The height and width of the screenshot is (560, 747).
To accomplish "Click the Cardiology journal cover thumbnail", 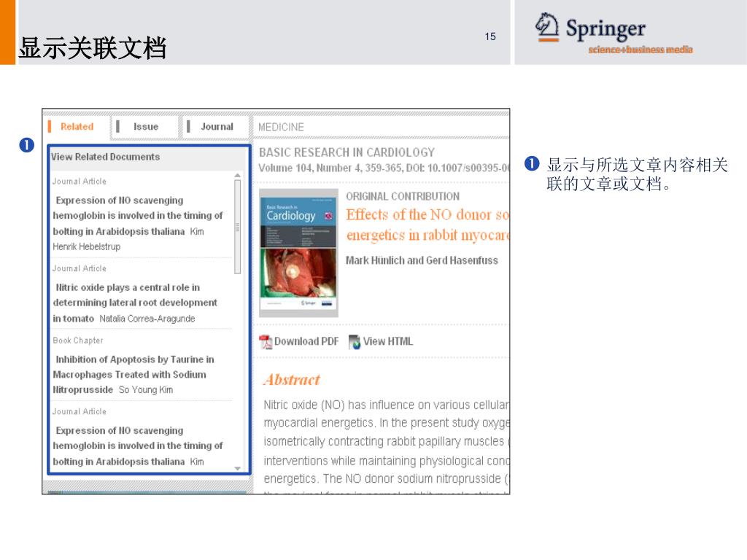I will click(298, 253).
